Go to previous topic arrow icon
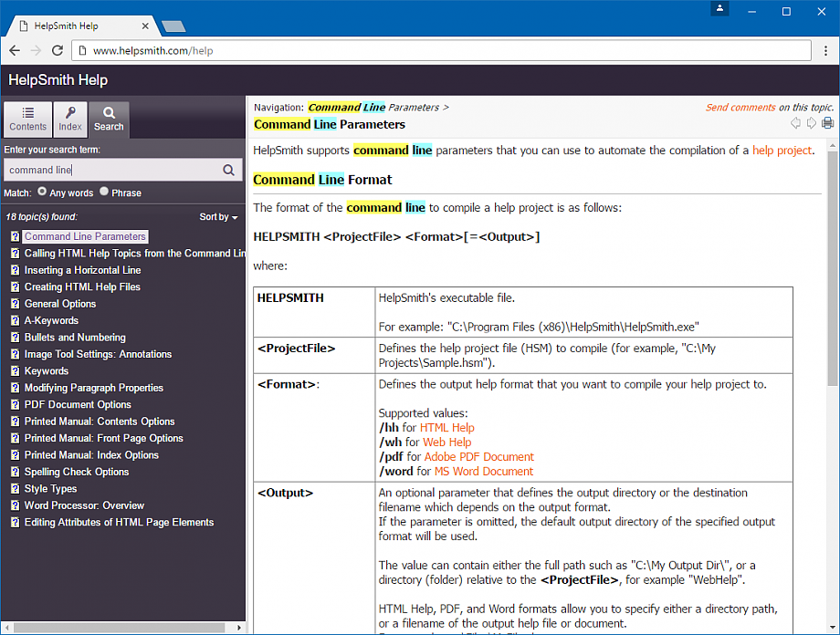 795,123
